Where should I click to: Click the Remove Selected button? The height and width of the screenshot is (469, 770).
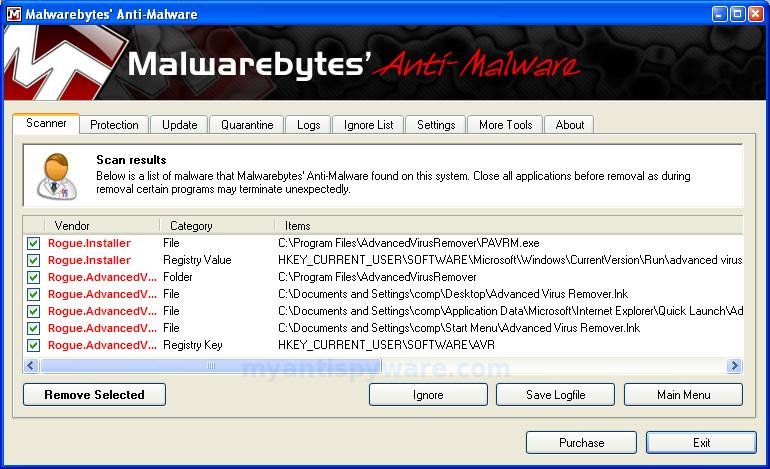click(94, 395)
